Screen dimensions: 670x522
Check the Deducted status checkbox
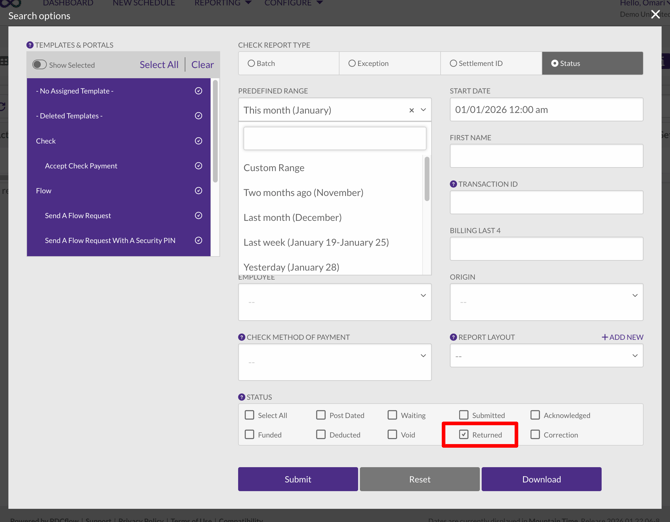(x=320, y=434)
